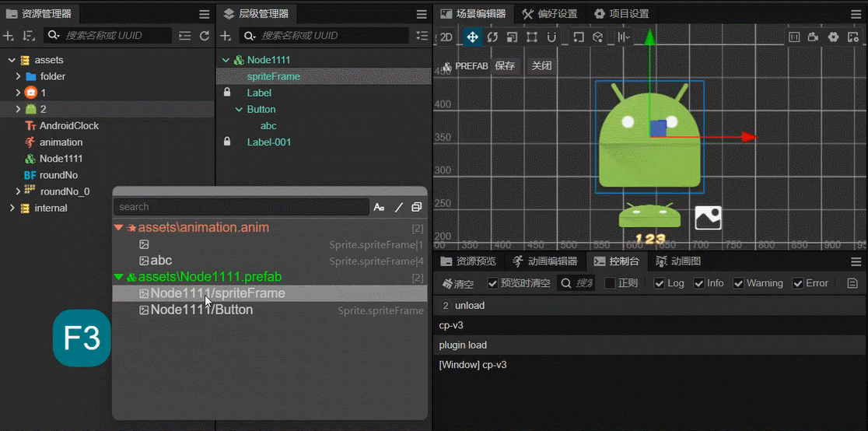Image resolution: width=868 pixels, height=431 pixels.
Task: Refresh the Assets panel
Action: click(x=205, y=36)
